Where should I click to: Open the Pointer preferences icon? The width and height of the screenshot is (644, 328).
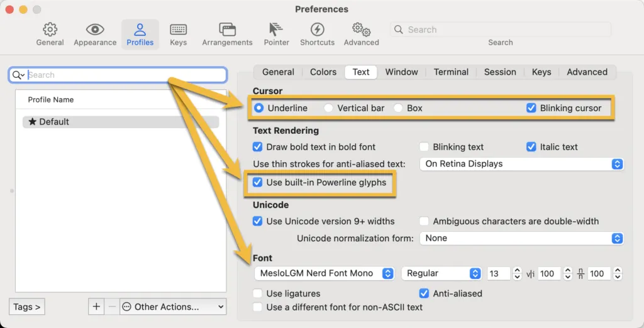pyautogui.click(x=276, y=30)
